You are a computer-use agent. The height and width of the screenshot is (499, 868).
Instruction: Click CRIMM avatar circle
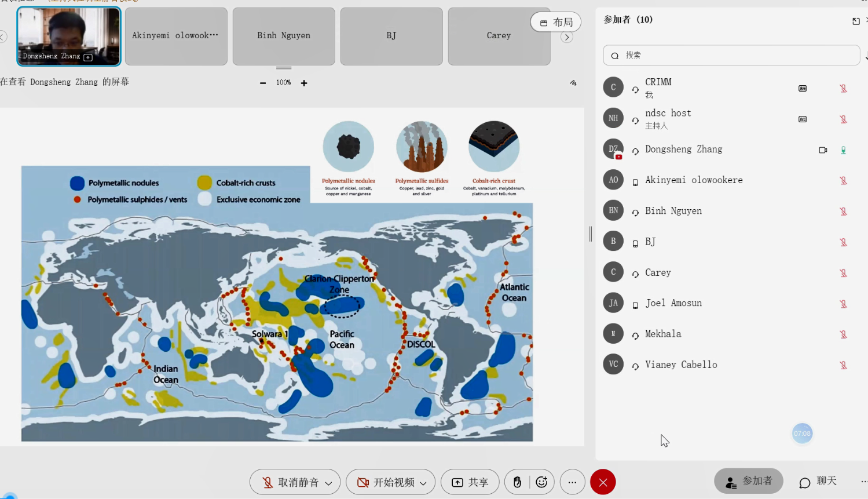point(613,88)
